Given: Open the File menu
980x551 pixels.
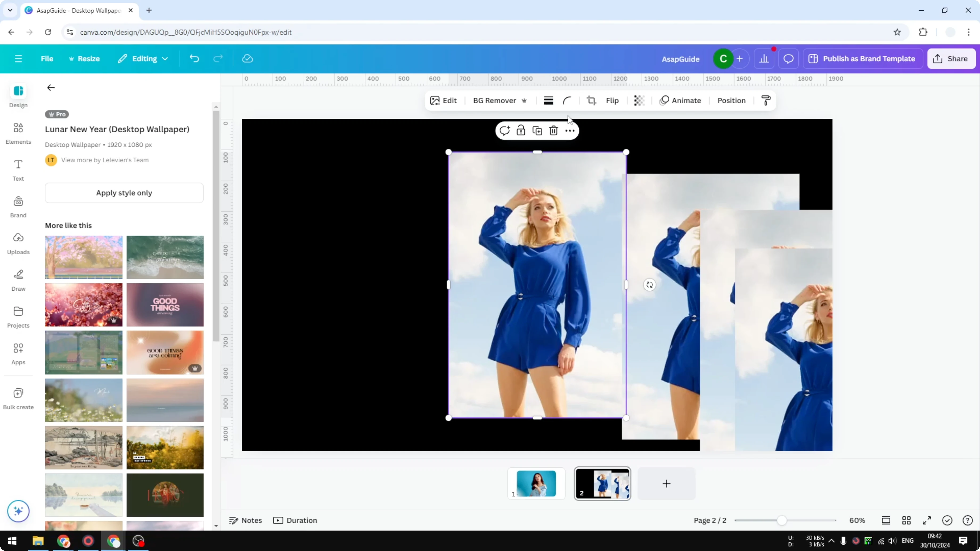Looking at the screenshot, I should click(x=47, y=59).
